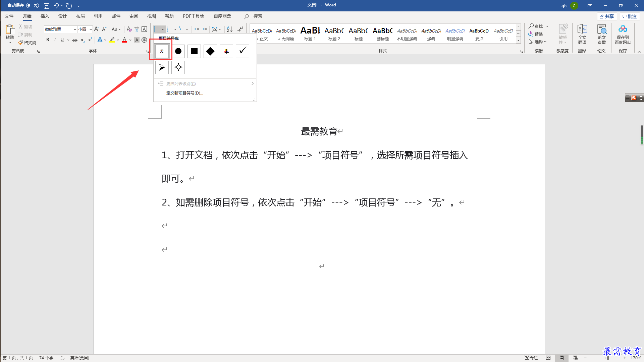The width and height of the screenshot is (644, 362).
Task: Click the Share (共享) button
Action: [x=607, y=16]
